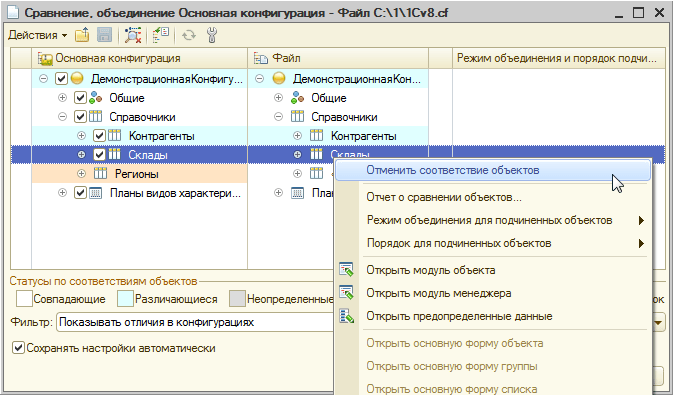Choose Открыть модуль менеджера
This screenshot has height=395, width=673.
click(492, 293)
